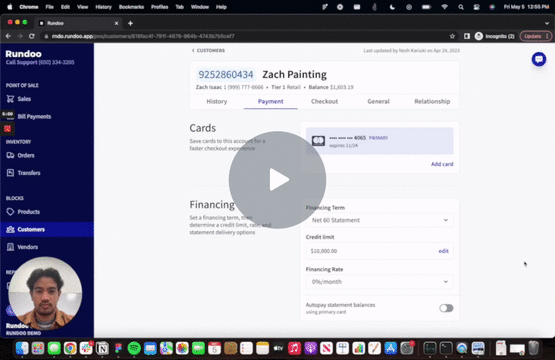Click the browser forward arrow
Image resolution: width=555 pixels, height=360 pixels.
click(x=20, y=36)
